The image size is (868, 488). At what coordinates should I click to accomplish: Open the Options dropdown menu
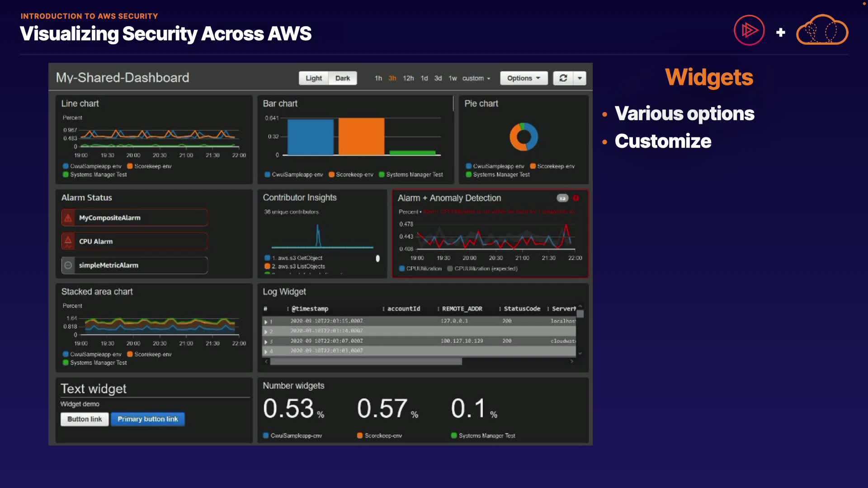click(x=524, y=78)
